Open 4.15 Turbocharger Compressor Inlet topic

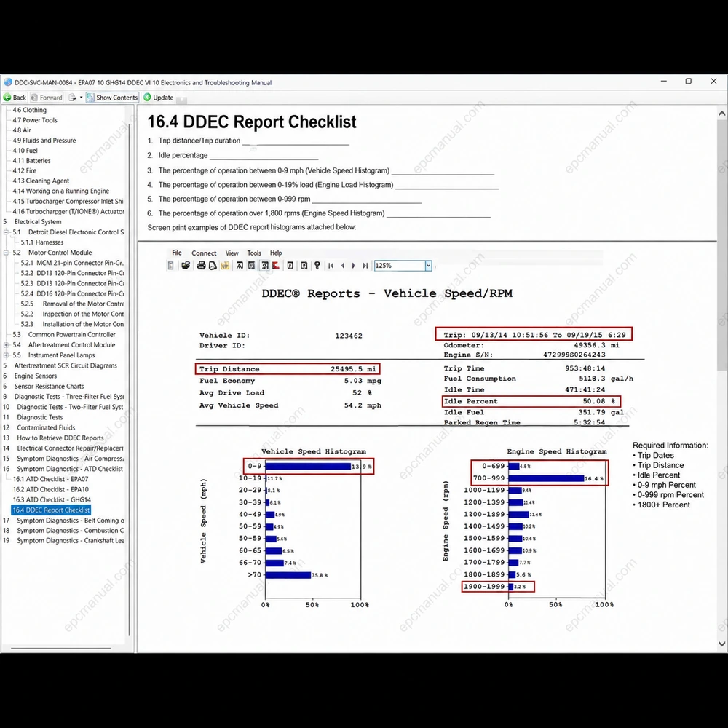68,202
